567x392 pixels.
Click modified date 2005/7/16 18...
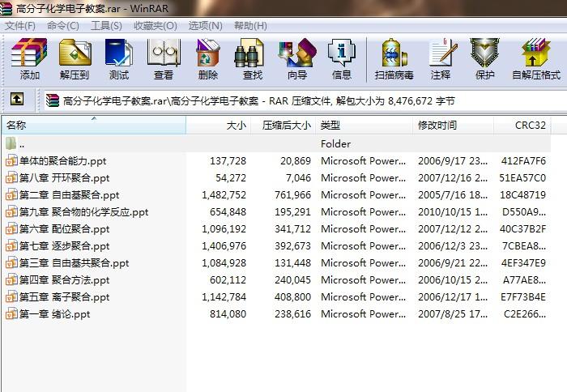coord(453,194)
